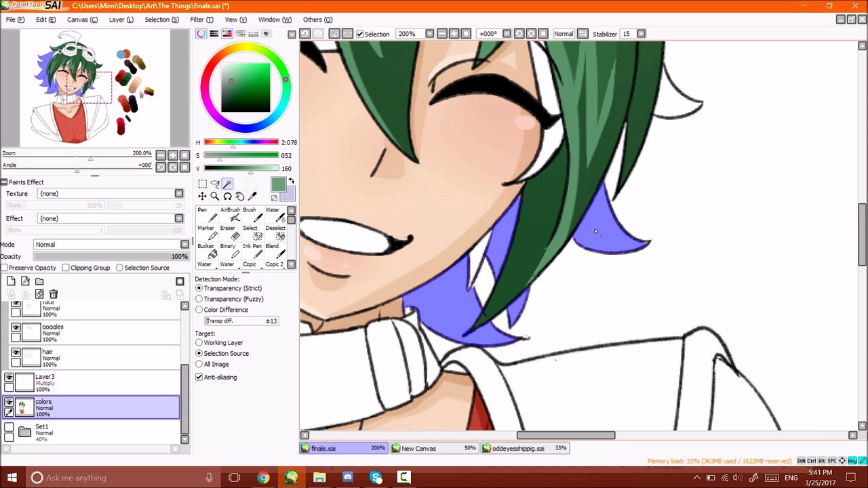Choose the Blend tool
Image resolution: width=868 pixels, height=488 pixels.
pos(275,251)
